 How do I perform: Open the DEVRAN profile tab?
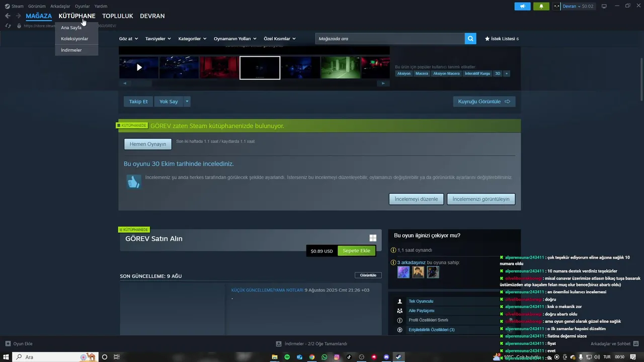pyautogui.click(x=152, y=16)
